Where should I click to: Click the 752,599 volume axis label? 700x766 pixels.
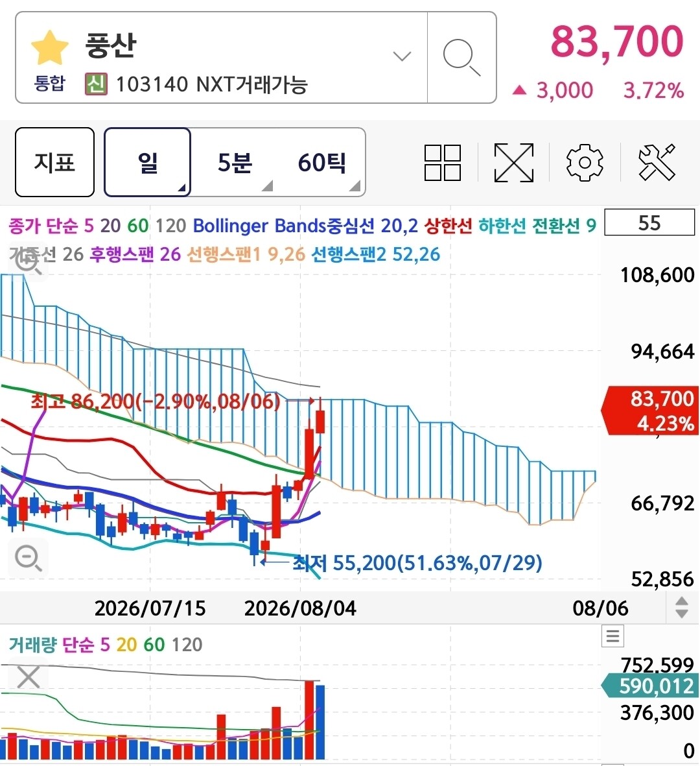point(657,664)
